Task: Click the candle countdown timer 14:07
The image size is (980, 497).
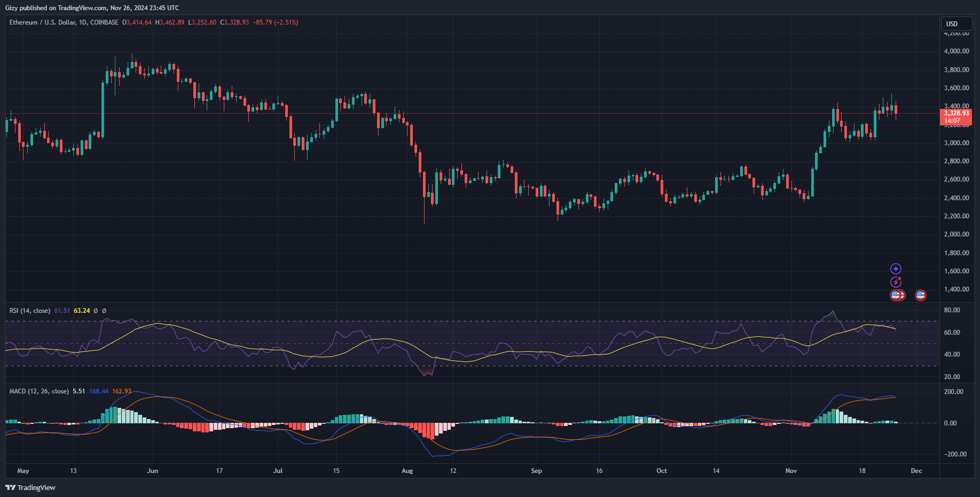Action: click(x=952, y=121)
